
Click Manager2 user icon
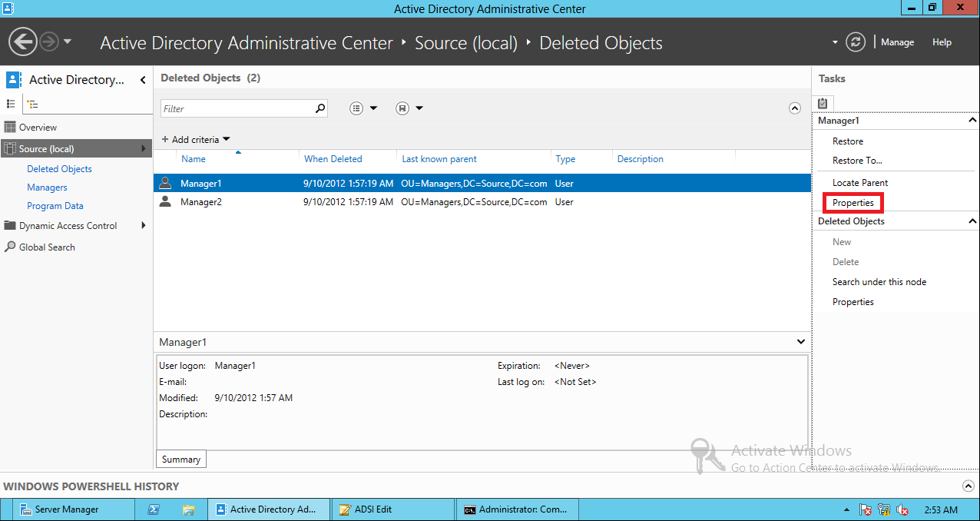click(165, 201)
